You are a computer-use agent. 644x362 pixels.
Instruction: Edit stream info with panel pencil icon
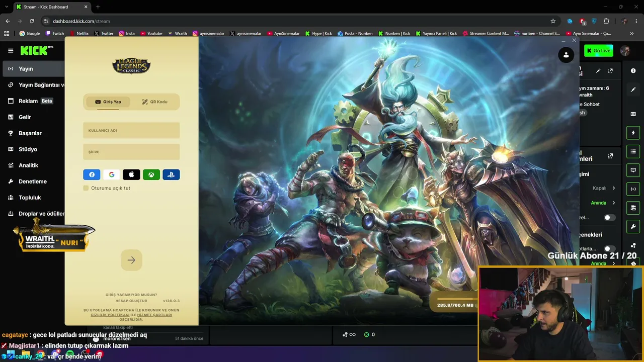598,71
